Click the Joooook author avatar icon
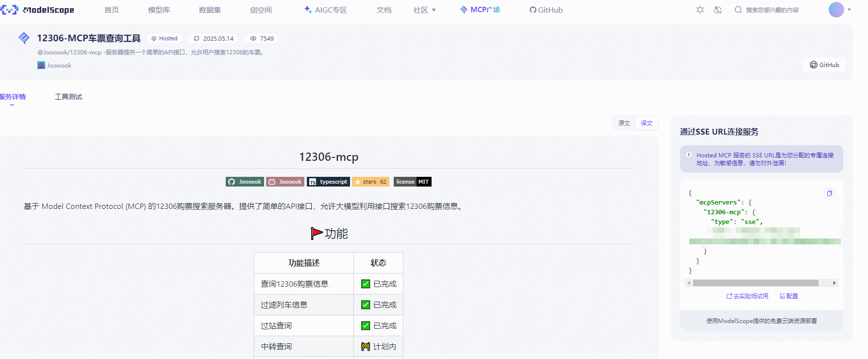This screenshot has height=359, width=868. [x=41, y=65]
